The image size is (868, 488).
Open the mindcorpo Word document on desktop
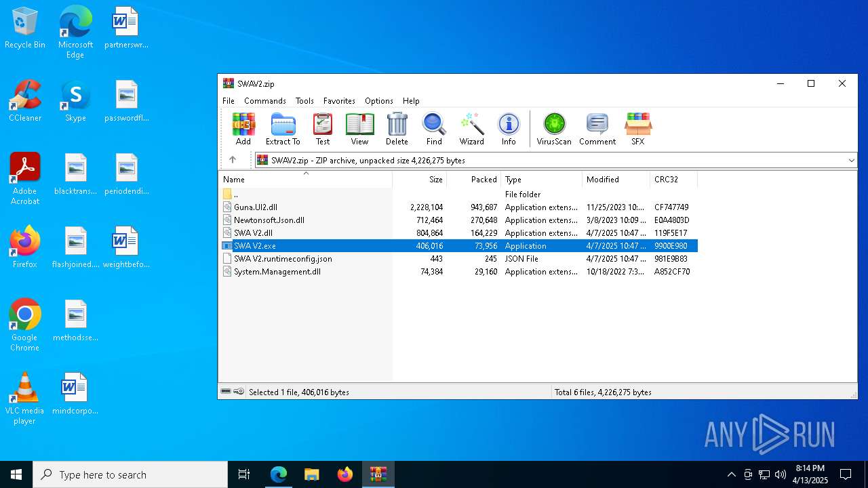pyautogui.click(x=75, y=394)
